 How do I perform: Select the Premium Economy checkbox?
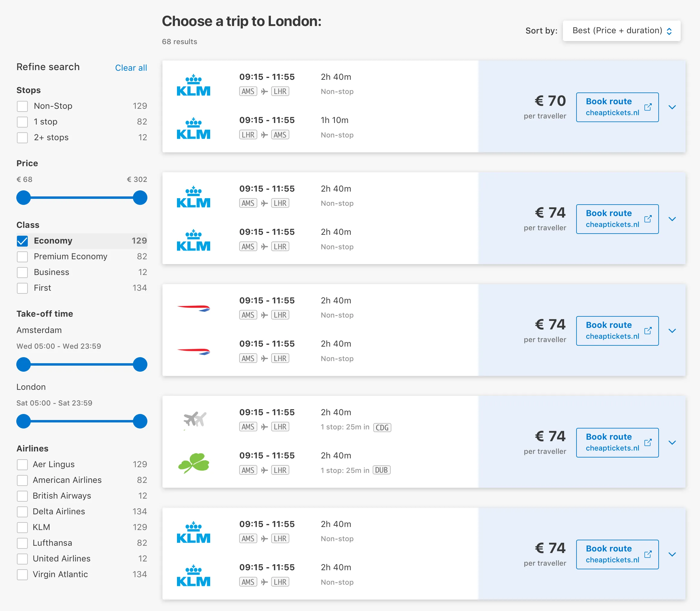pyautogui.click(x=22, y=257)
